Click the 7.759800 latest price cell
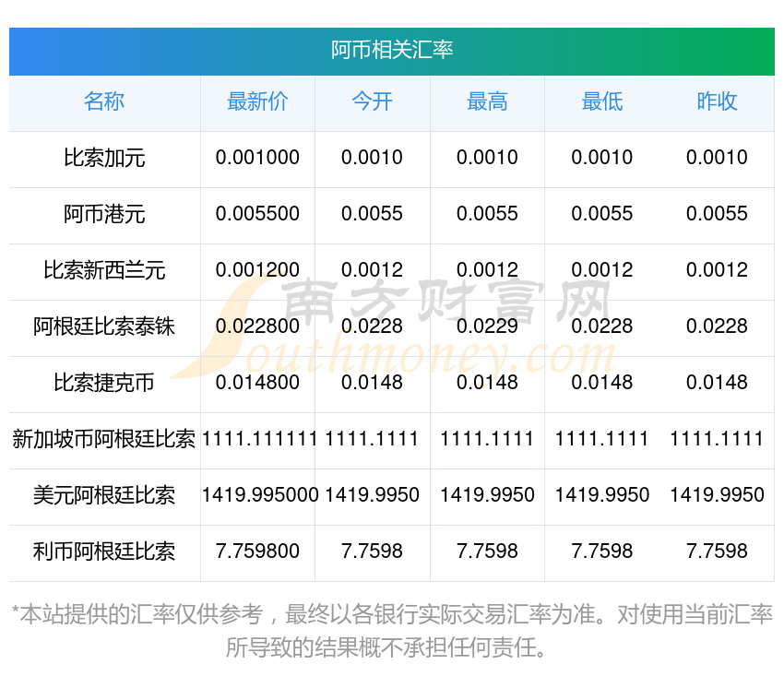 [x=257, y=551]
